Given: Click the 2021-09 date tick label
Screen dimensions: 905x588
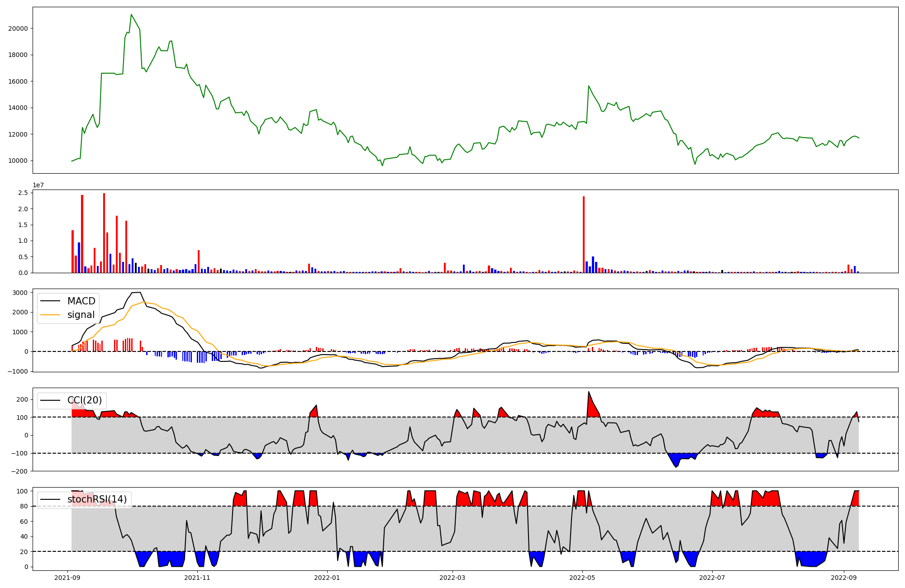Looking at the screenshot, I should click(x=67, y=578).
